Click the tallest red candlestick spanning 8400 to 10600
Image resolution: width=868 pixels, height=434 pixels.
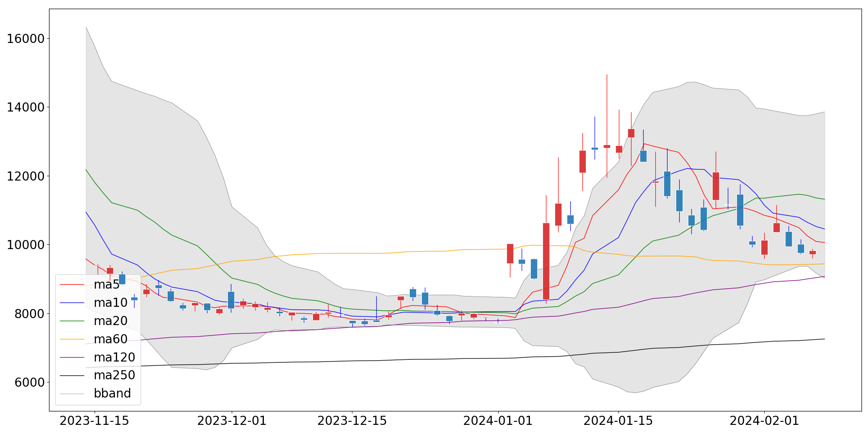click(x=546, y=261)
